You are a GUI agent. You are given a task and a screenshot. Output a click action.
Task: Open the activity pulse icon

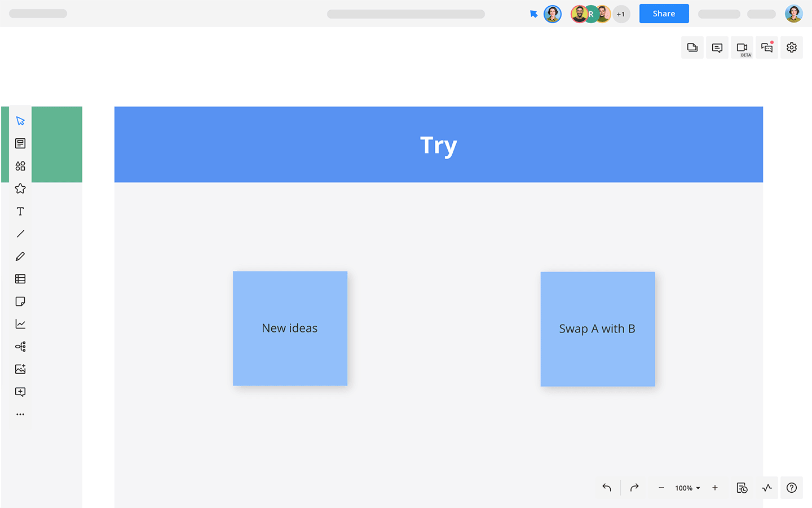(x=767, y=488)
